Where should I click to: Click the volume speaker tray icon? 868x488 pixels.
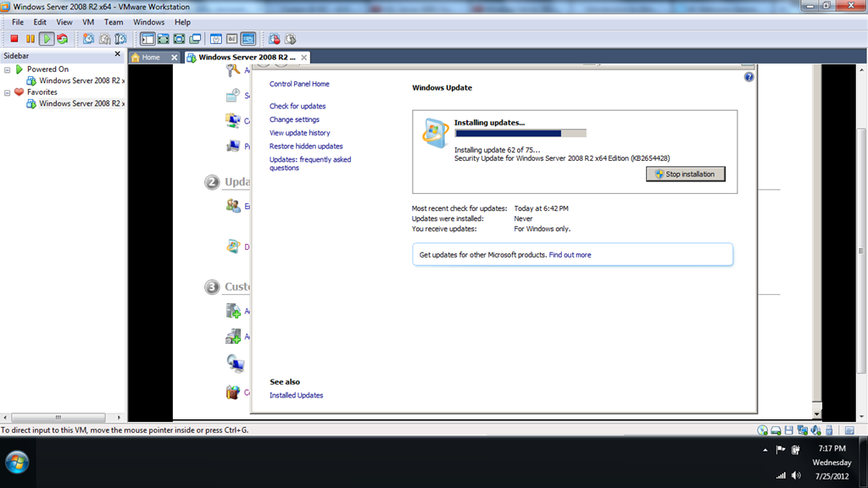(796, 476)
